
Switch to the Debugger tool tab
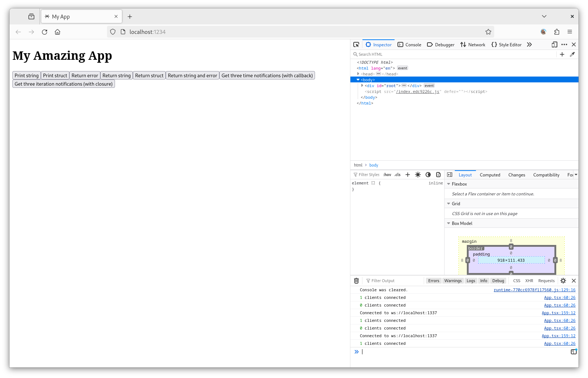[441, 44]
